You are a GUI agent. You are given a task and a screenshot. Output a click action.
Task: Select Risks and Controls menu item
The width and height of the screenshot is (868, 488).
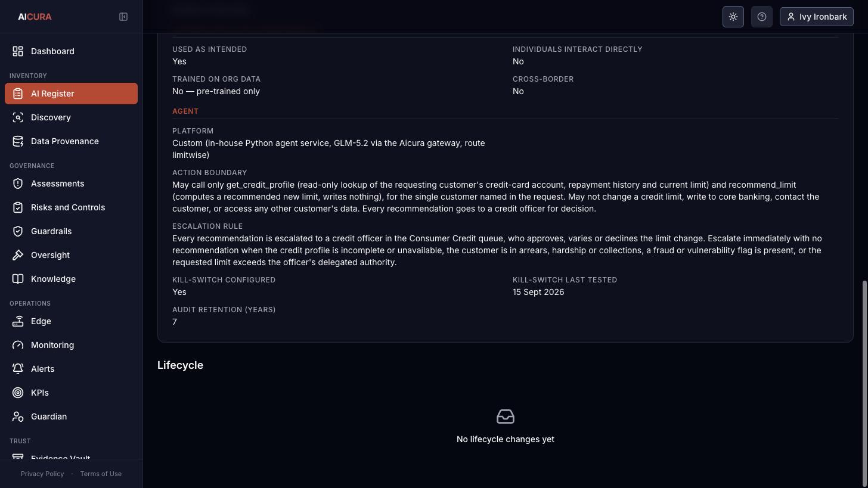(x=71, y=207)
